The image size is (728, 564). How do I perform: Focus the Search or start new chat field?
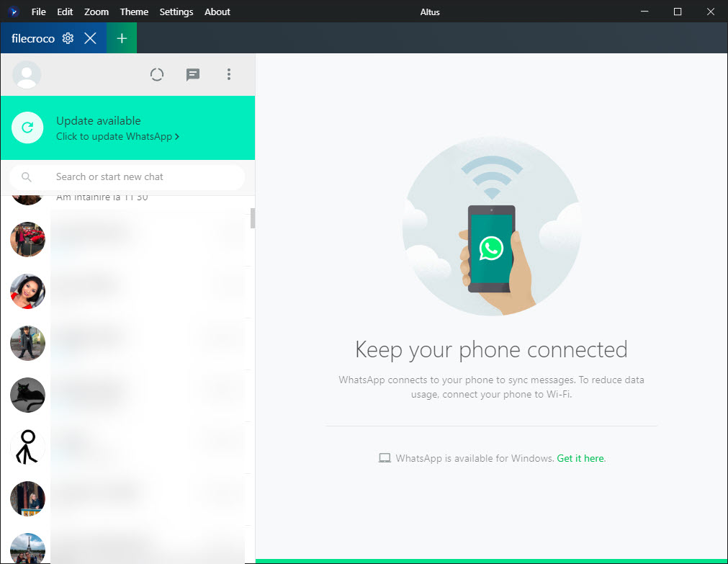tap(127, 177)
